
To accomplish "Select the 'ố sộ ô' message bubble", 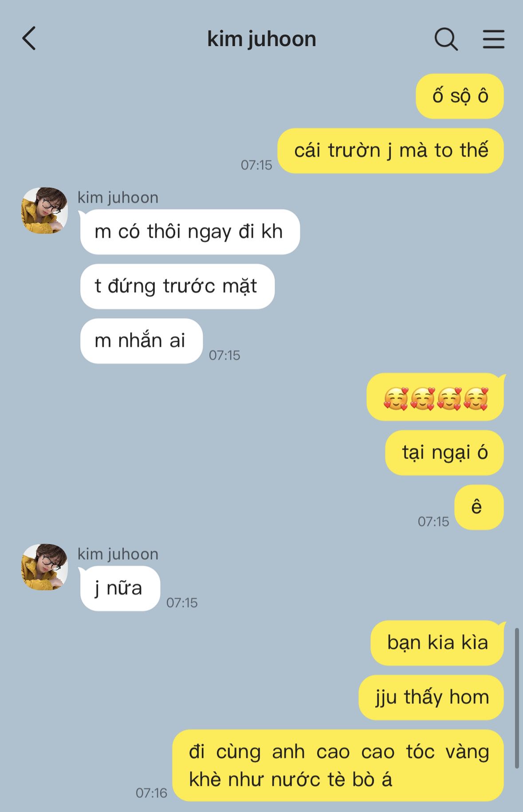I will [460, 96].
